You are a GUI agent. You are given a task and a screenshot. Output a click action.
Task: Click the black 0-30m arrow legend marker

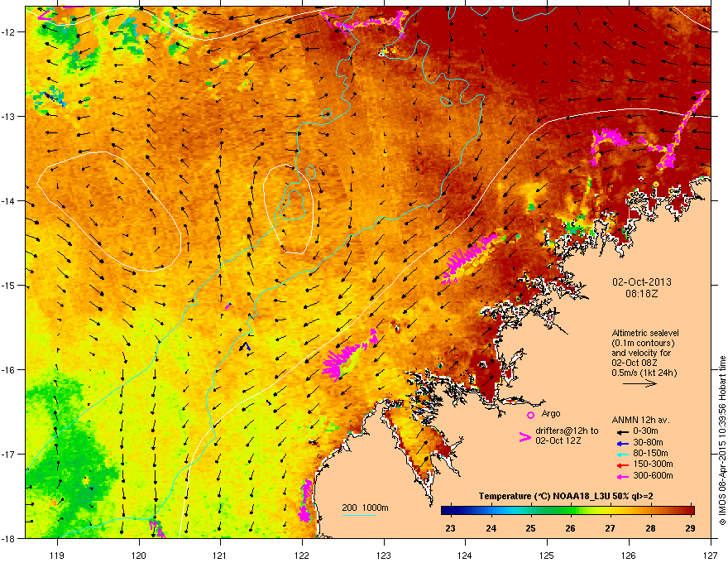[x=622, y=431]
